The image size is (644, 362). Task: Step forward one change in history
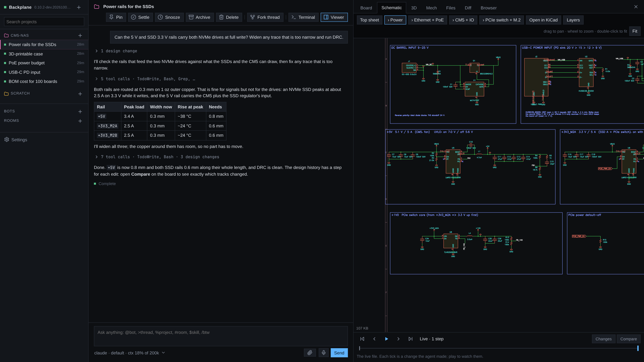[398, 339]
